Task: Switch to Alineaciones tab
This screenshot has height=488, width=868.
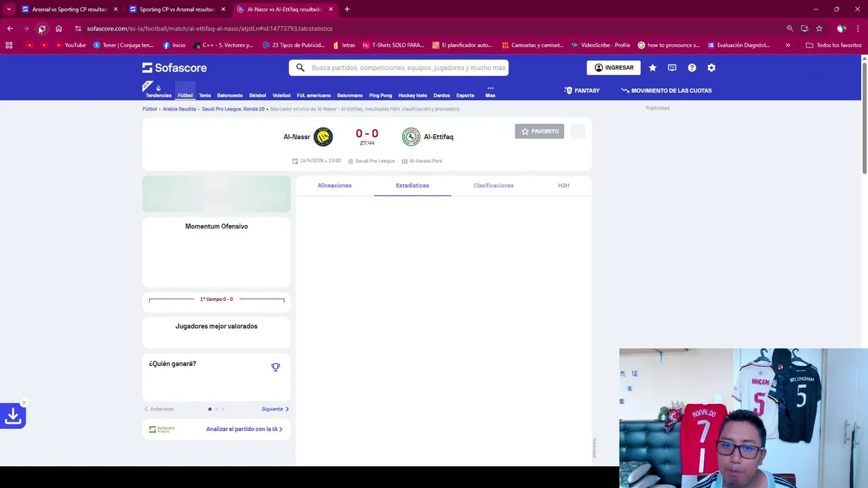Action: (334, 186)
